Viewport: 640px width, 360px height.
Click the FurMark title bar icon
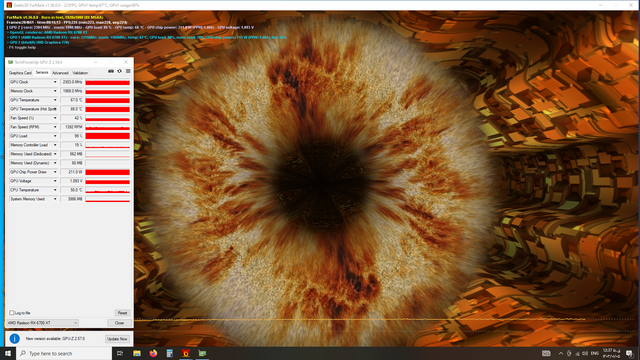(x=9, y=5)
